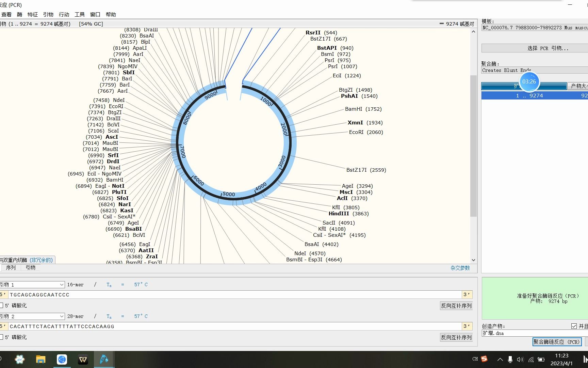Select the DrdI (6972) enzyme site
The image size is (588, 368).
pyautogui.click(x=103, y=162)
